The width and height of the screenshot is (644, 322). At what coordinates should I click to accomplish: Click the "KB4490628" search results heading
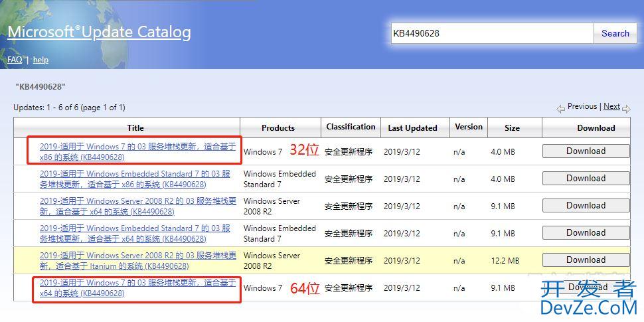pos(40,87)
